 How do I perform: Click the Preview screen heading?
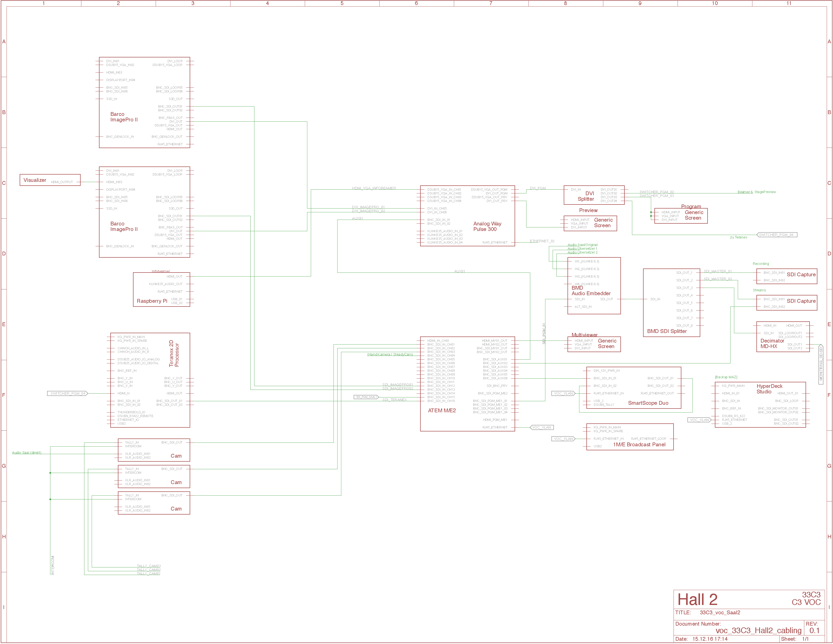tap(588, 210)
